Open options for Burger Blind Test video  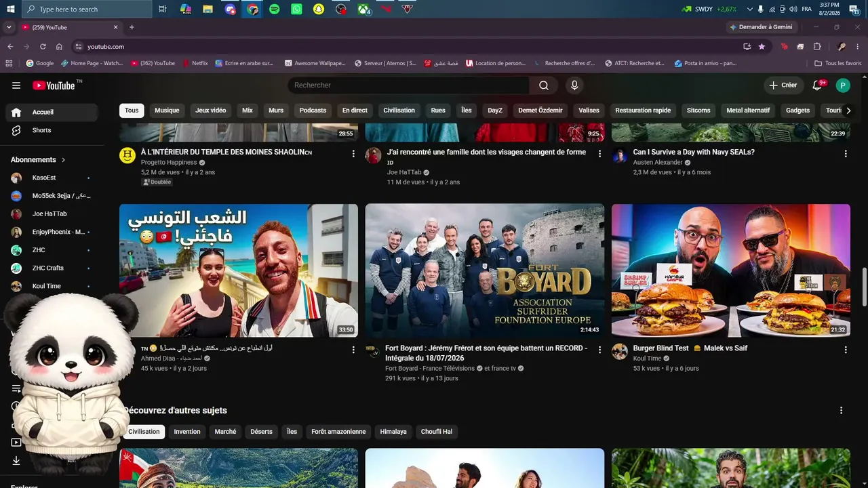pos(846,350)
